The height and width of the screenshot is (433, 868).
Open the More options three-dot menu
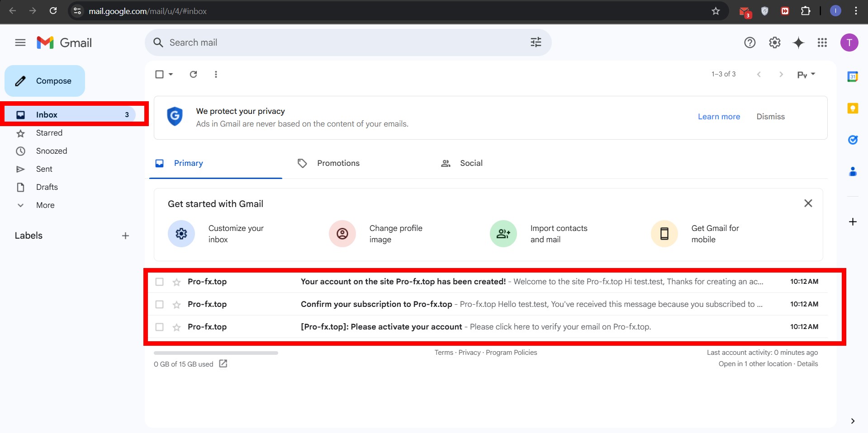[216, 74]
